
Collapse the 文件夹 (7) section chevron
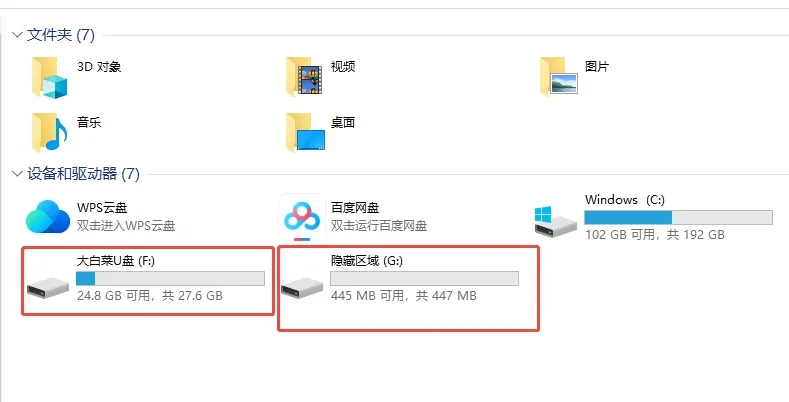coord(17,35)
